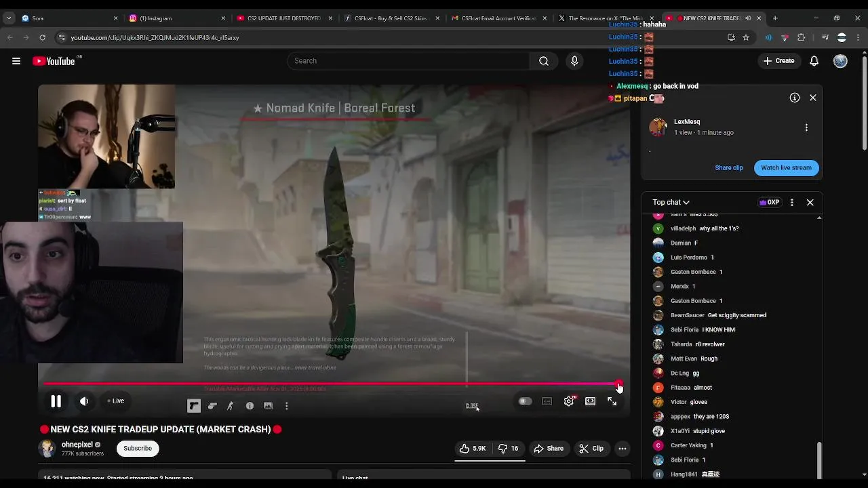This screenshot has height=488, width=868.
Task: View site information beside the URL
Action: coord(62,37)
